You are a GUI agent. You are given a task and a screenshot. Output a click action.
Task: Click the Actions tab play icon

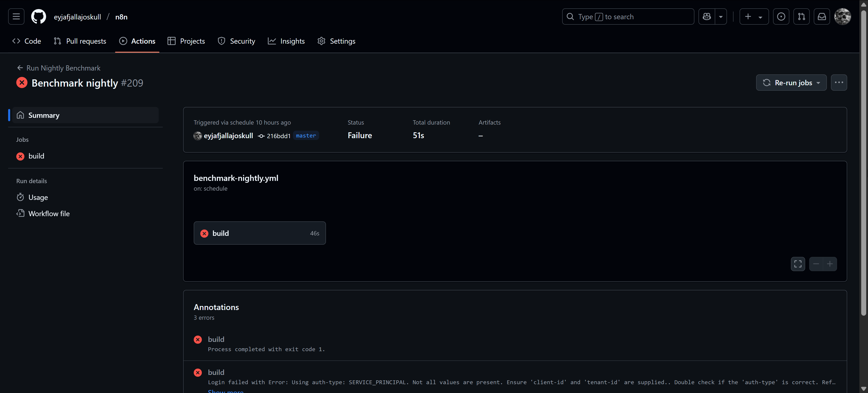(x=123, y=41)
